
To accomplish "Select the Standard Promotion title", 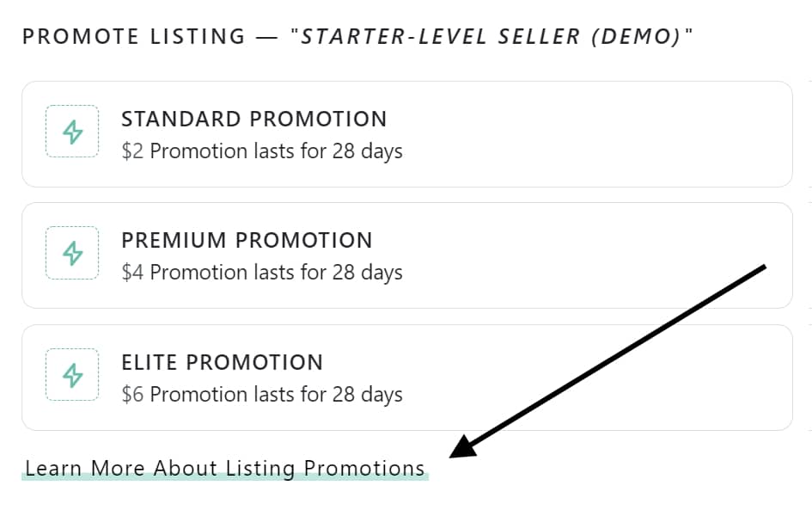I will pyautogui.click(x=253, y=119).
